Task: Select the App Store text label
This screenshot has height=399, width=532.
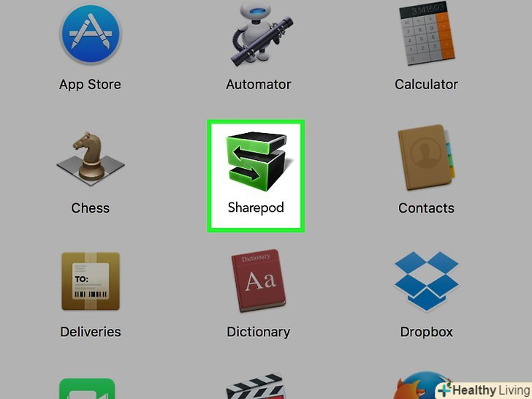Action: [x=90, y=85]
